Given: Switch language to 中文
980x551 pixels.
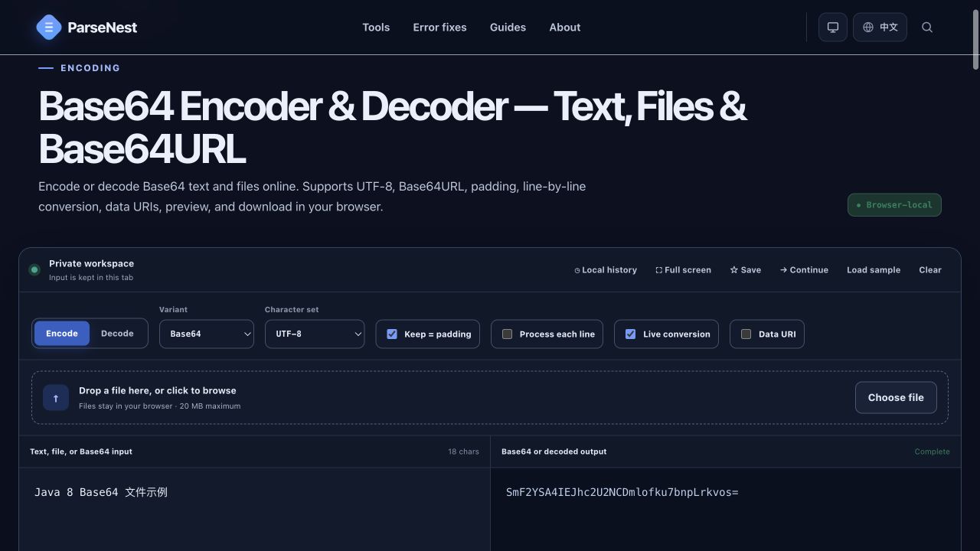Looking at the screenshot, I should point(880,28).
